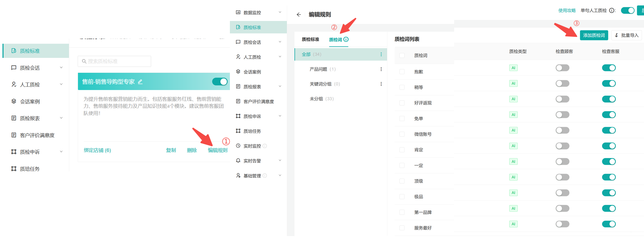Image resolution: width=644 pixels, height=241 pixels.
Task: Click the 批量导入 button
Action: pyautogui.click(x=627, y=35)
